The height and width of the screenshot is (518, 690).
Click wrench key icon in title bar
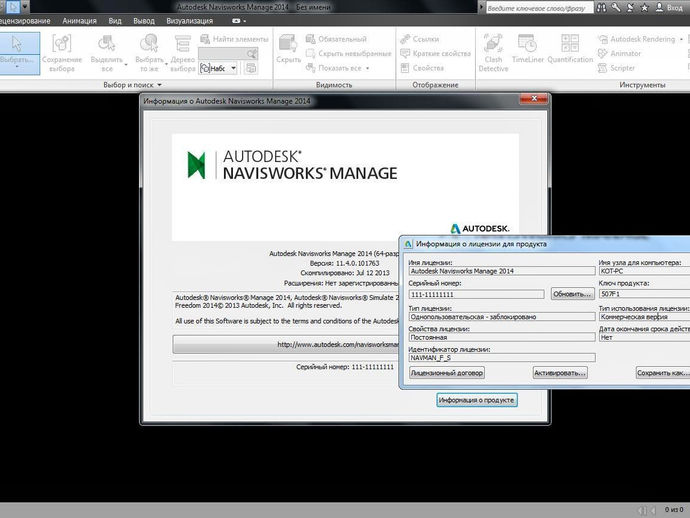[x=616, y=7]
